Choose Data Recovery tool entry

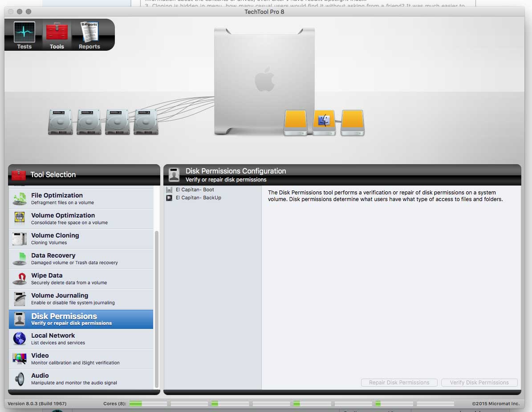81,259
